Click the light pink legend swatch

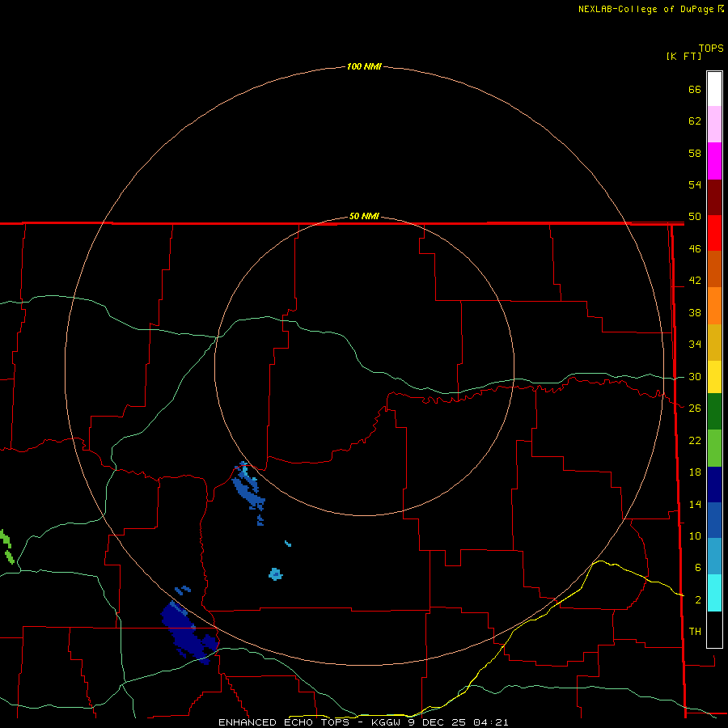[x=714, y=125]
